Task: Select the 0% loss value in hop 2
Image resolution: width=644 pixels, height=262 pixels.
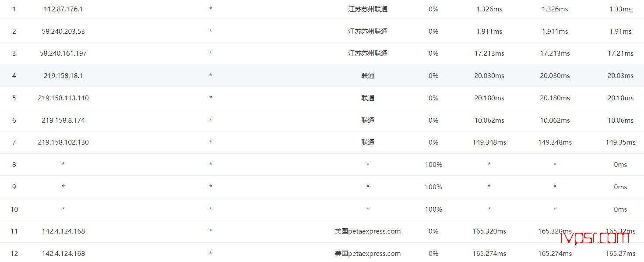Action: point(433,31)
